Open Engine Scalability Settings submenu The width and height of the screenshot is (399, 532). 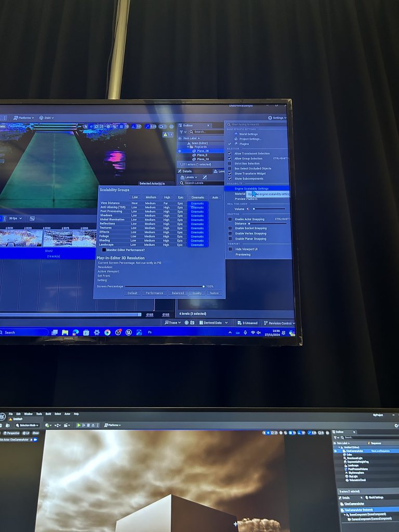257,189
